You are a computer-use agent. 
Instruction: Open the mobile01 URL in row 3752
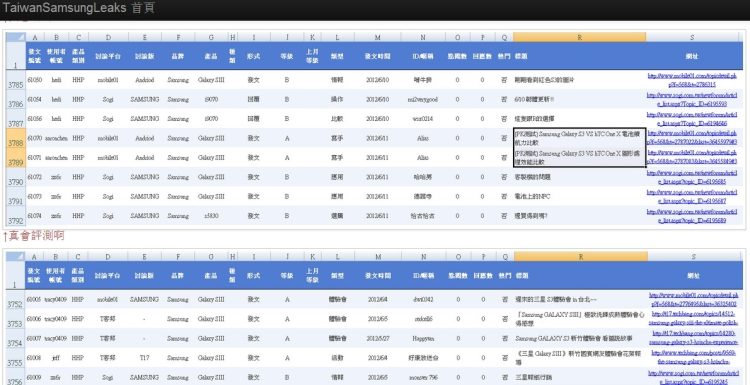(693, 299)
